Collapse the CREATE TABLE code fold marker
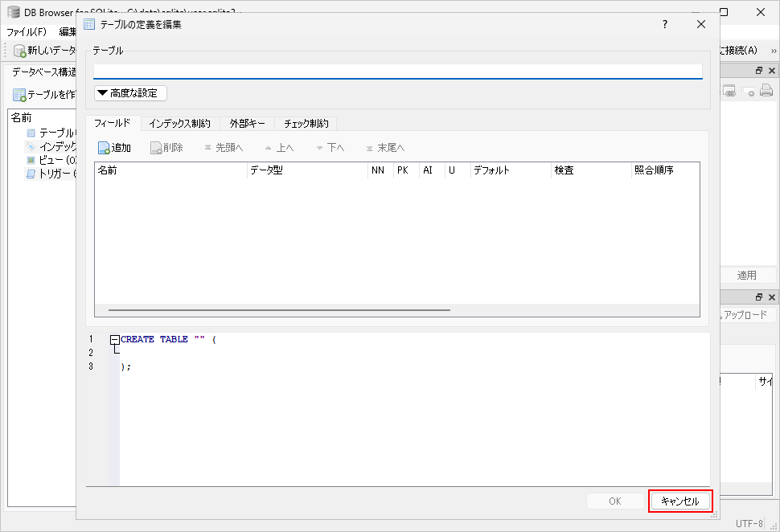The width and height of the screenshot is (780, 532). point(115,339)
